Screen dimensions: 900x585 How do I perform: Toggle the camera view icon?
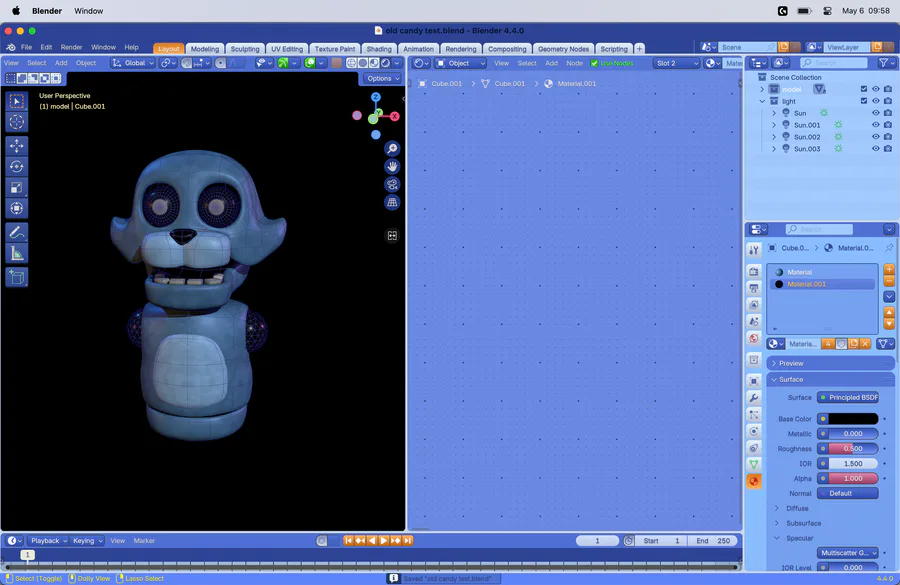coord(392,184)
